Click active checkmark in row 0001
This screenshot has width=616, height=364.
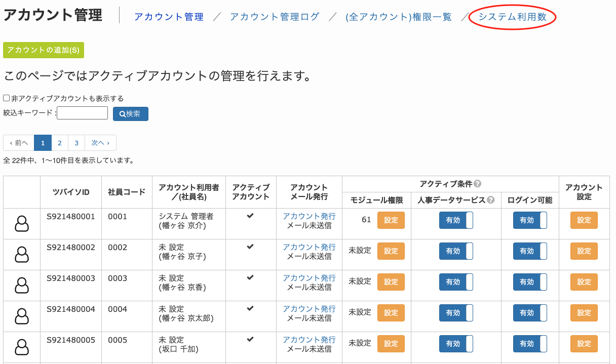[x=250, y=216]
